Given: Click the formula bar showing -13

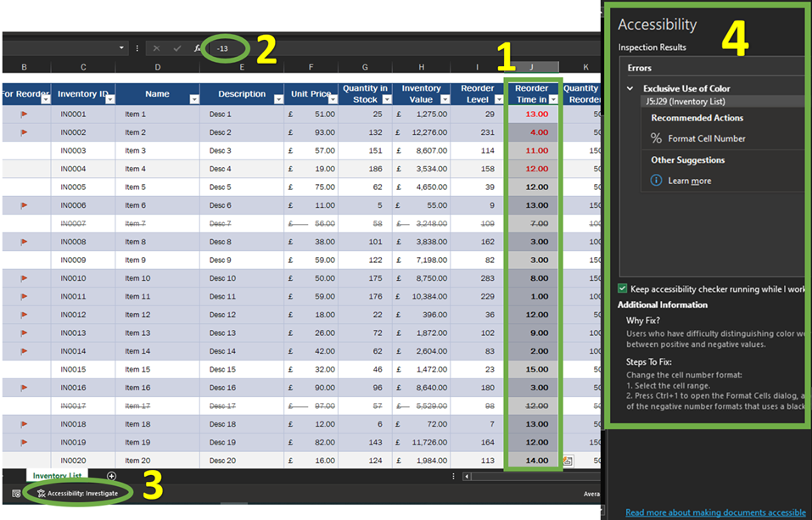Looking at the screenshot, I should 224,48.
